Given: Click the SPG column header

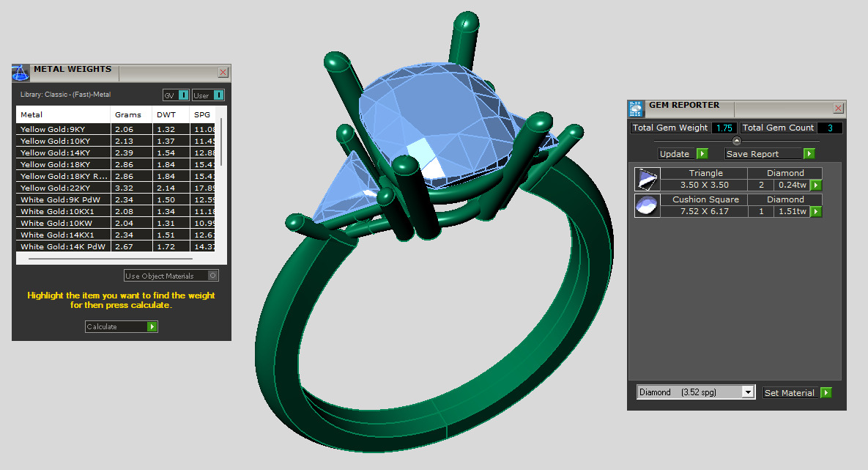Looking at the screenshot, I should (202, 114).
